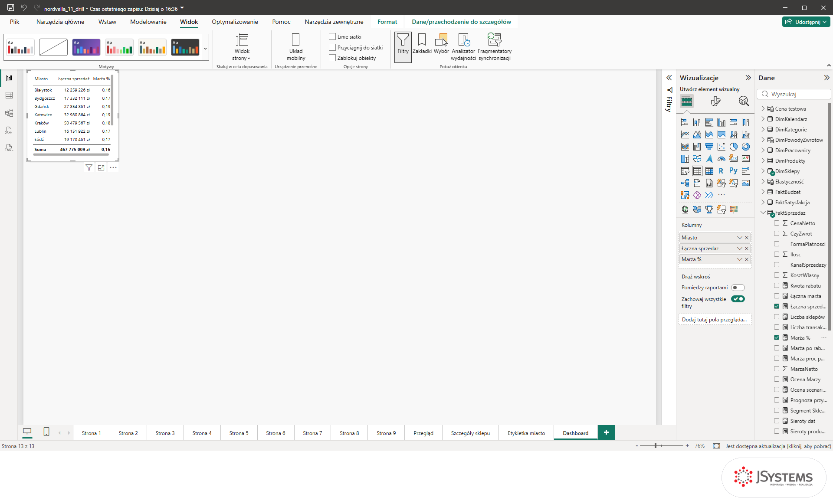The height and width of the screenshot is (504, 833).
Task: Enable Linie siatki checkbox
Action: click(332, 36)
